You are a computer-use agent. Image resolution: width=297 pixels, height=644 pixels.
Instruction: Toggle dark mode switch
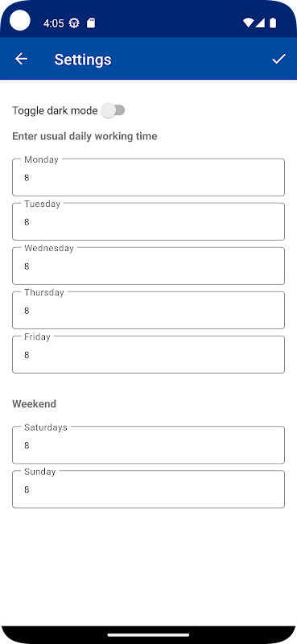113,110
